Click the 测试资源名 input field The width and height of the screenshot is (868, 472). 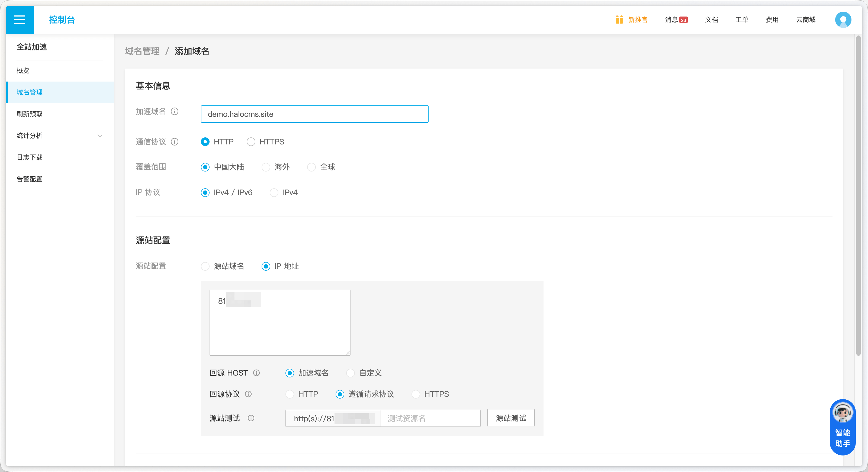tap(430, 418)
